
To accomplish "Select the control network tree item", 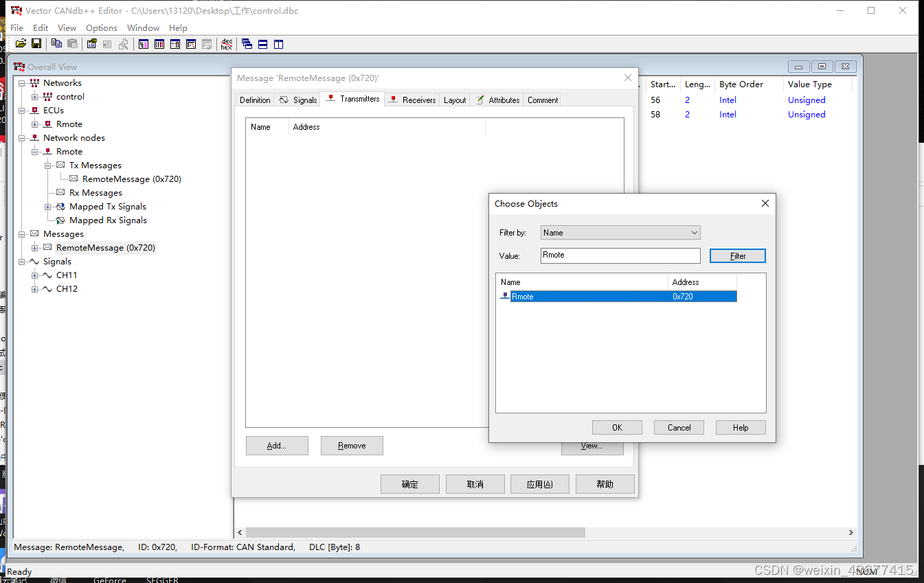I will (70, 97).
